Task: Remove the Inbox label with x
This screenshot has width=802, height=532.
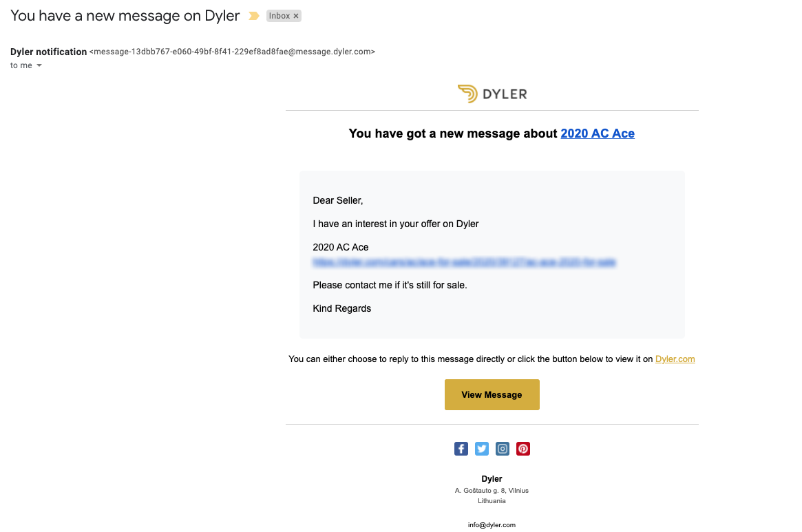Action: 295,16
